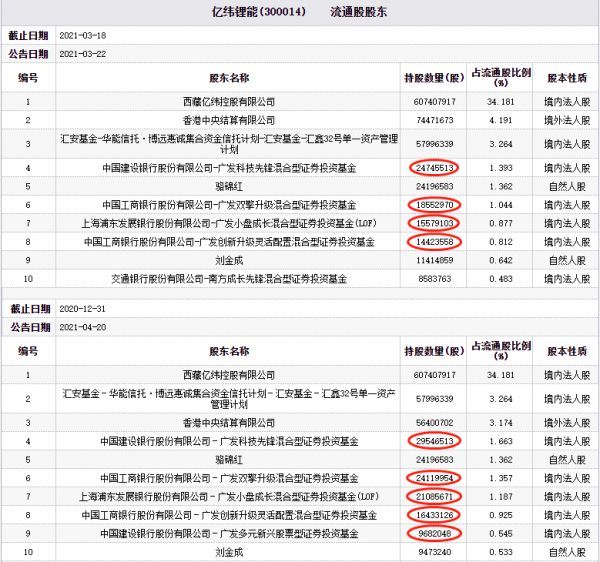The height and width of the screenshot is (562, 600).
Task: Click 股东名称 column header in 2021-03-18 table
Action: [x=229, y=78]
